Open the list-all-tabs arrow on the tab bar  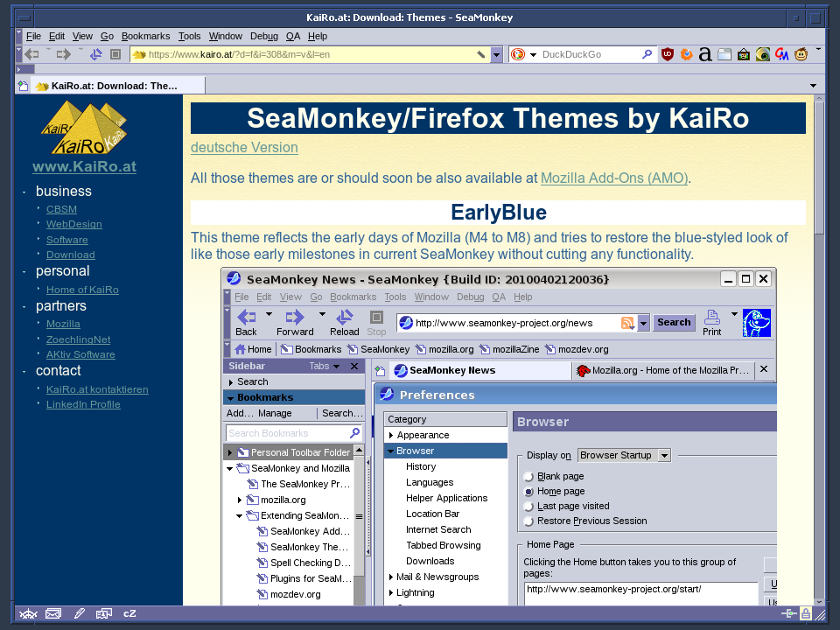point(813,86)
